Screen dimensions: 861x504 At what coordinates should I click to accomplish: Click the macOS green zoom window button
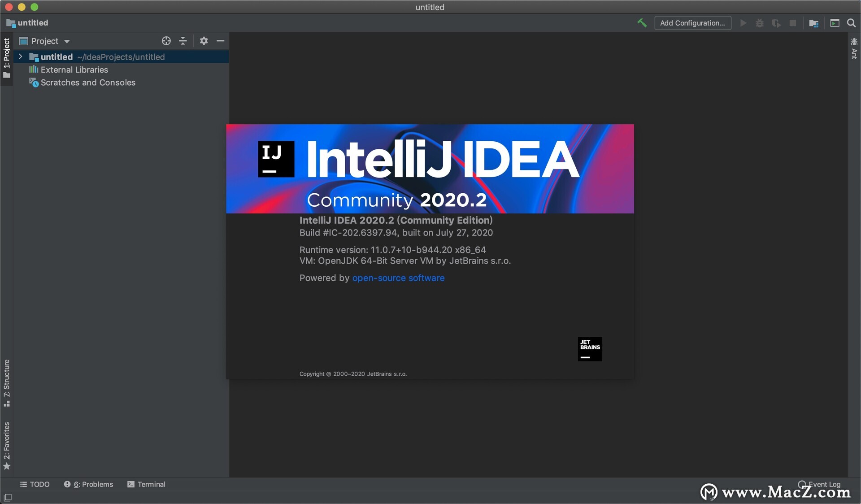click(35, 7)
